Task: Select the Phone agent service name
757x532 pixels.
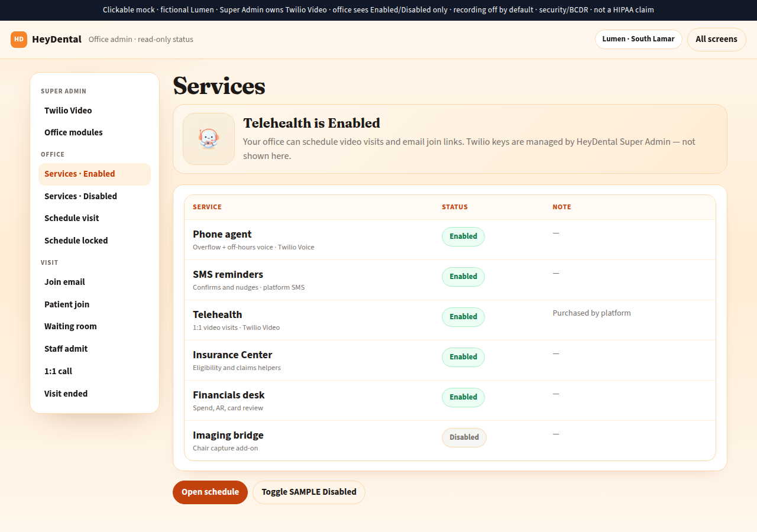Action: [222, 234]
